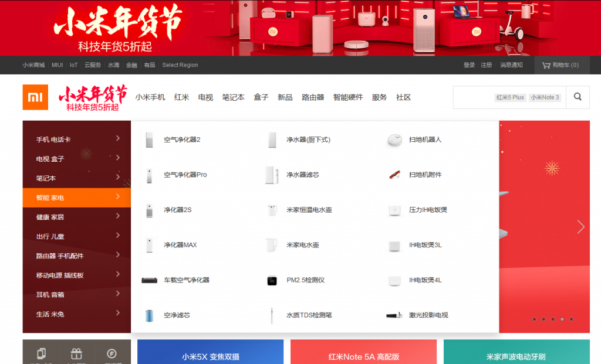Click the 小米Note 3 search suggestion

[x=545, y=98]
